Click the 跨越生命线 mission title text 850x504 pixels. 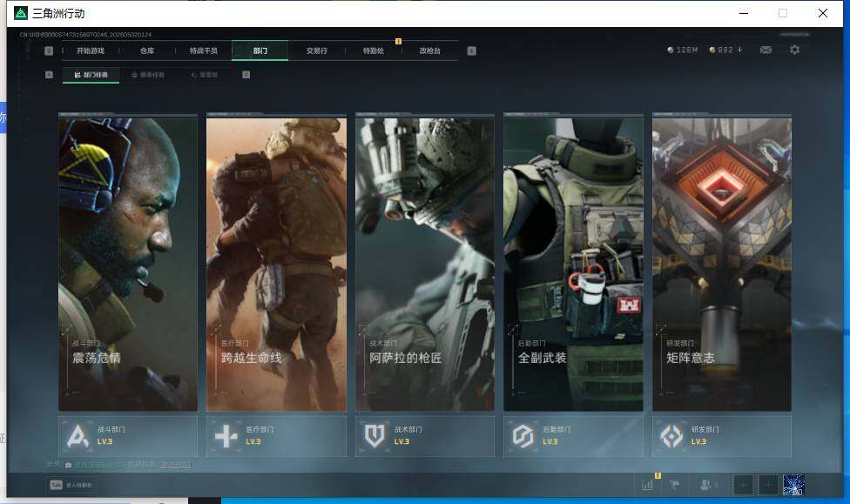pos(251,358)
